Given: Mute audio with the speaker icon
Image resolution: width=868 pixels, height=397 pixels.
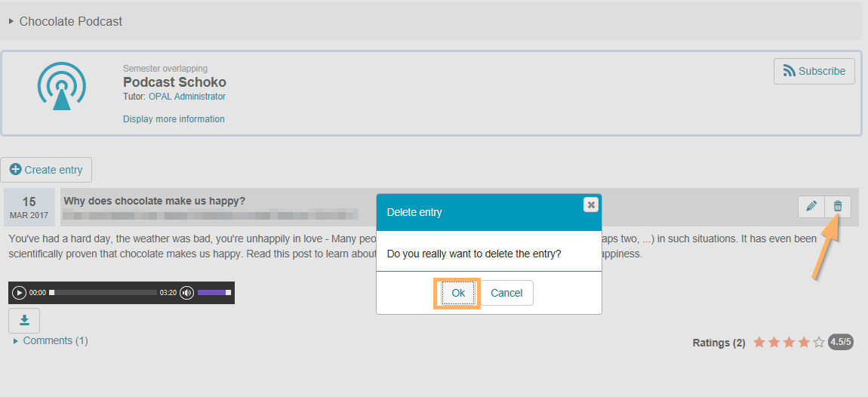Looking at the screenshot, I should pos(186,293).
